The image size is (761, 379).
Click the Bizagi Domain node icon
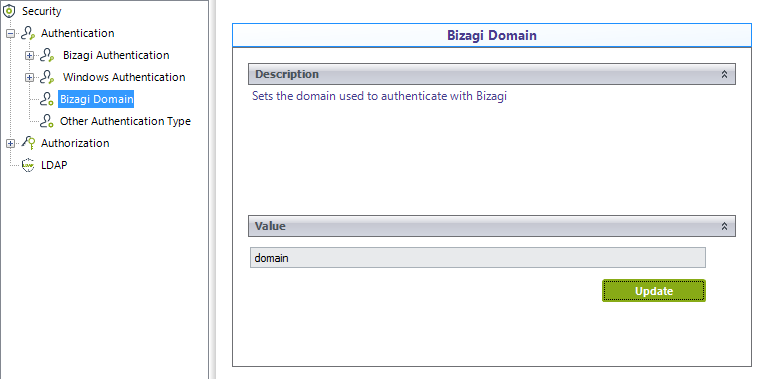[x=47, y=99]
